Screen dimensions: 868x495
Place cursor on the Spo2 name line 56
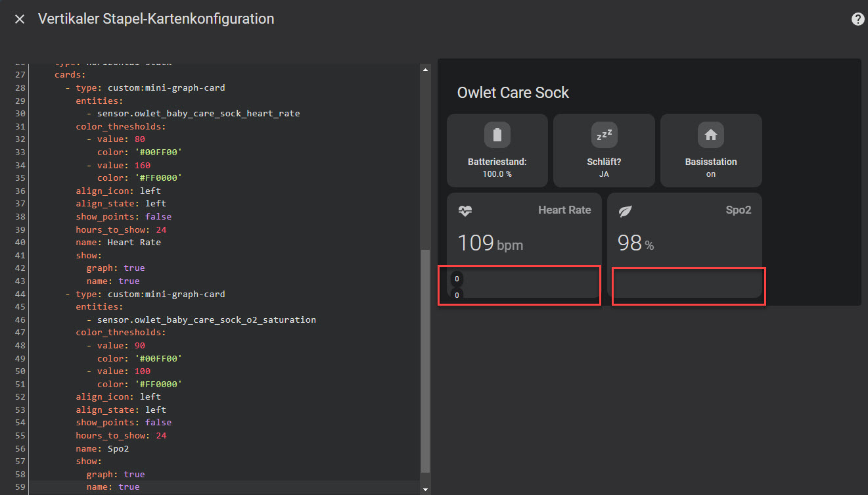click(118, 448)
